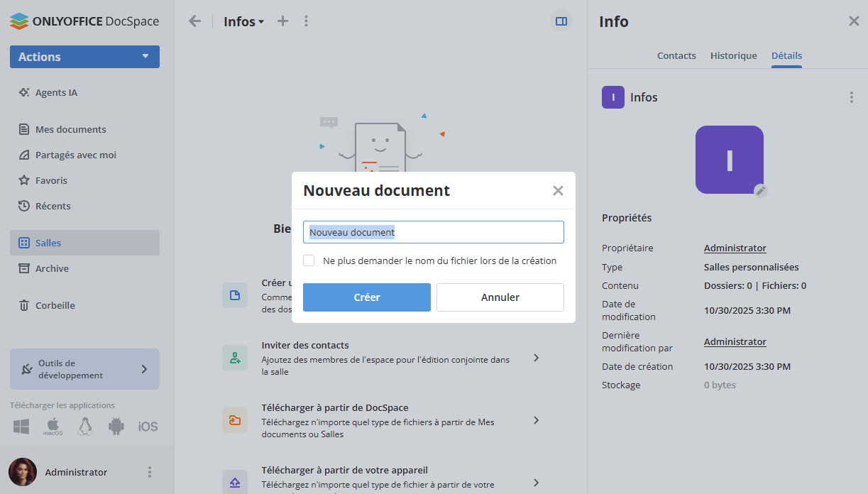The width and height of the screenshot is (868, 494).
Task: Open the Administrator owner link
Action: coord(735,248)
